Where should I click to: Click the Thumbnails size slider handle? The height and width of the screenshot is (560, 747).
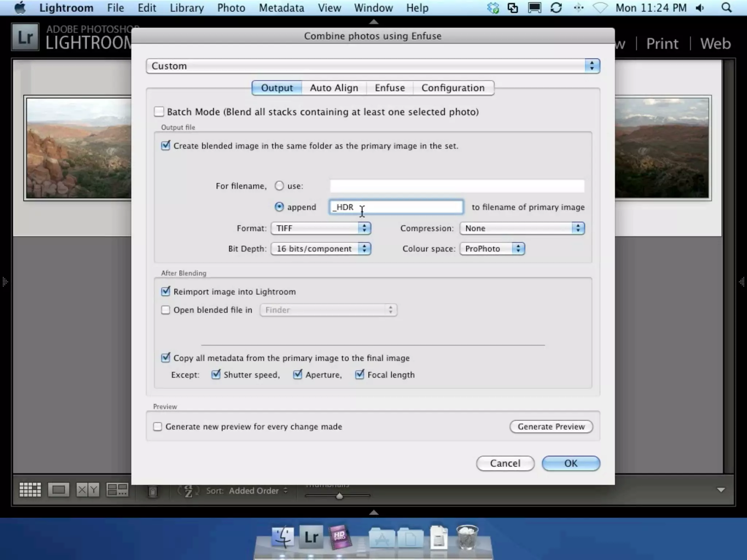click(x=339, y=496)
